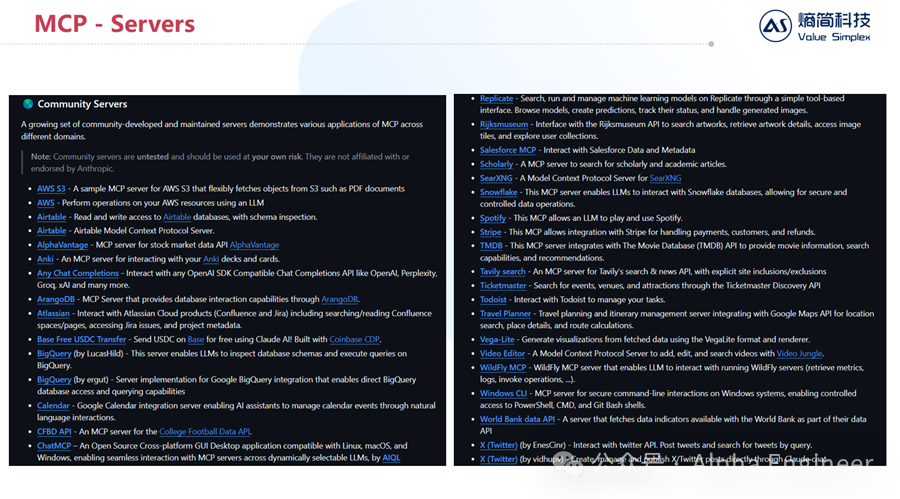Open the Any Chat Completions link
Viewport: 900px width, 499px height.
pos(78,273)
